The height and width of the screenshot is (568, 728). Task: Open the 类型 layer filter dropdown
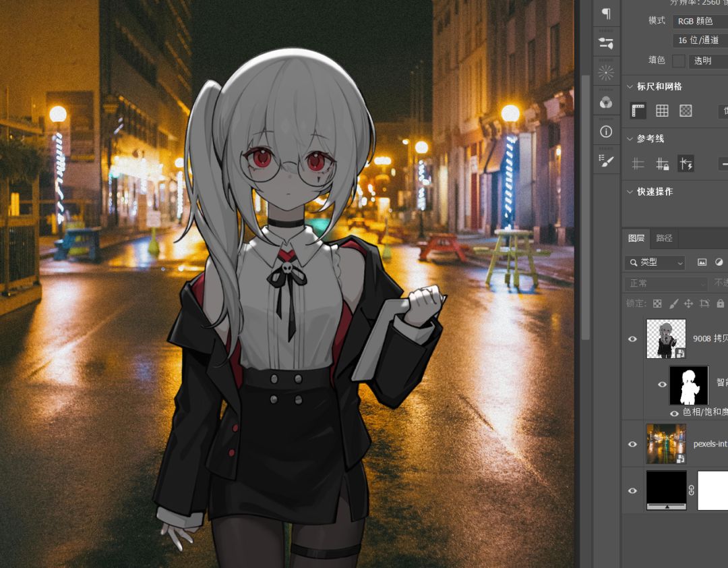point(655,262)
